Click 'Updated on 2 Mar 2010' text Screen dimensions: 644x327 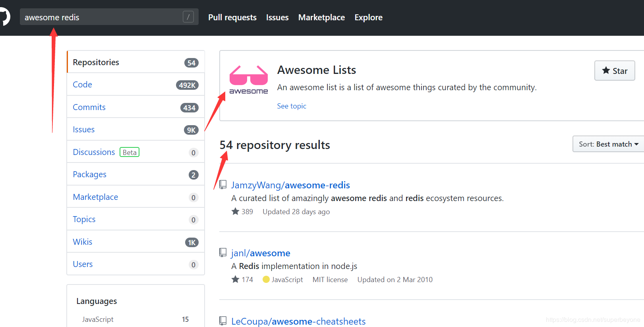(395, 280)
